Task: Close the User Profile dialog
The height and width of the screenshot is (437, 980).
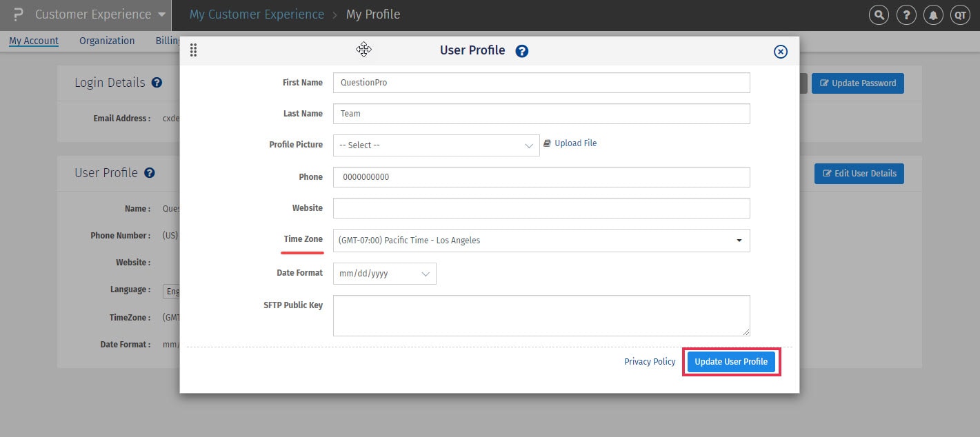Action: pyautogui.click(x=780, y=52)
